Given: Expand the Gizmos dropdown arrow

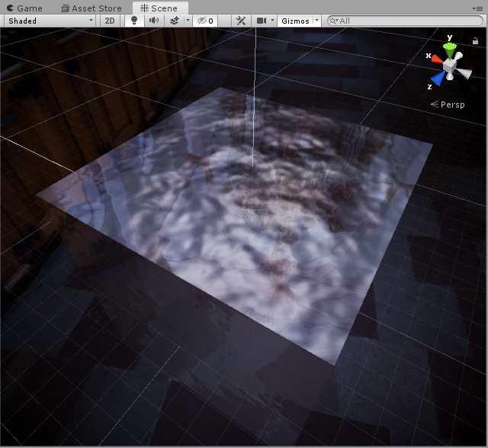Looking at the screenshot, I should (x=317, y=21).
